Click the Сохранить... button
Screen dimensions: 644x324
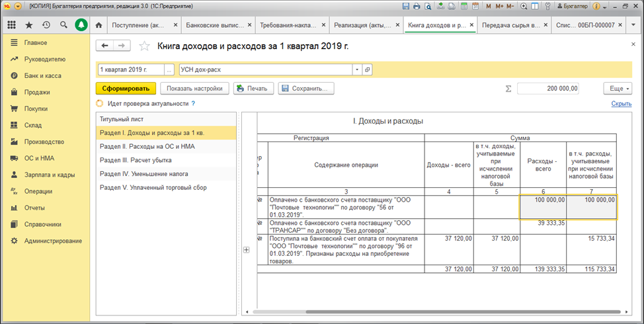(x=306, y=89)
